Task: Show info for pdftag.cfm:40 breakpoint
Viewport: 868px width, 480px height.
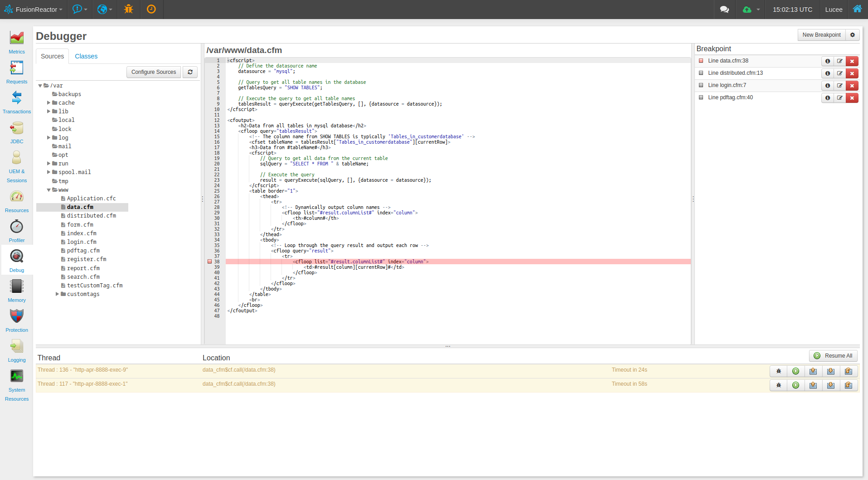Action: 828,98
